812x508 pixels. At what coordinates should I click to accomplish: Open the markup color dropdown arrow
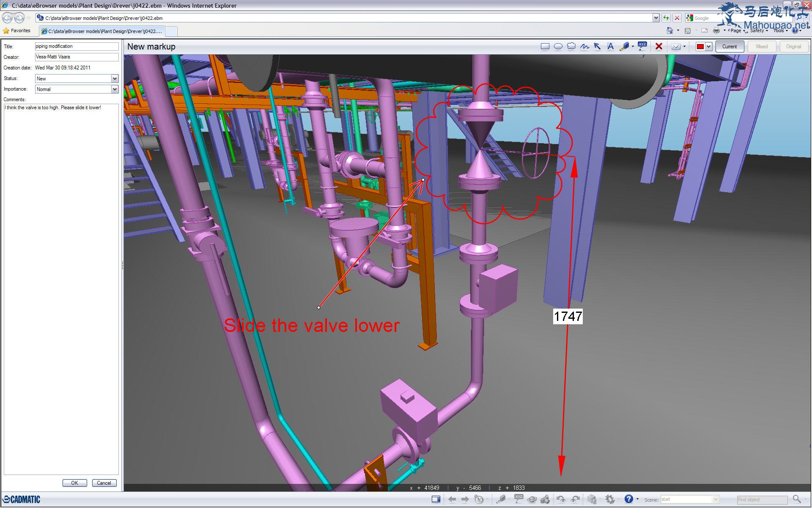[x=709, y=47]
